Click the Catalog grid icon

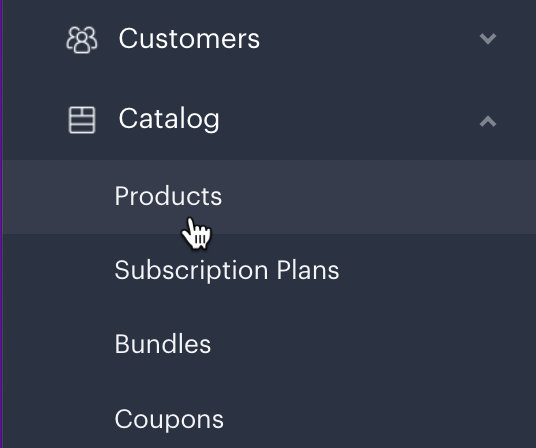pos(82,120)
